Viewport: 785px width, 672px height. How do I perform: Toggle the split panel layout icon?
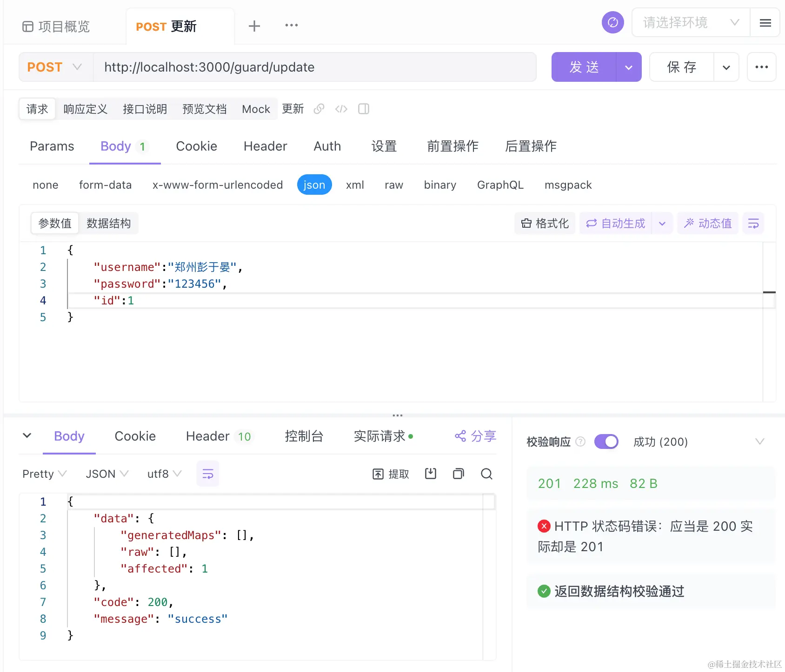[x=364, y=109]
